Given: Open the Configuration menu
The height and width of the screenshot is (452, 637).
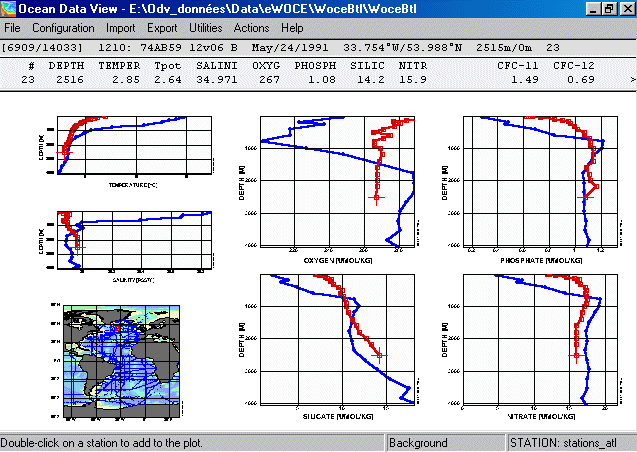Looking at the screenshot, I should click(x=63, y=28).
